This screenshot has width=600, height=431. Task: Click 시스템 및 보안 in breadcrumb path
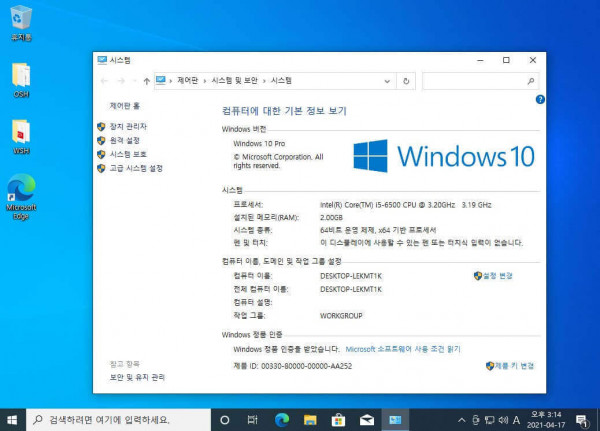click(x=235, y=80)
